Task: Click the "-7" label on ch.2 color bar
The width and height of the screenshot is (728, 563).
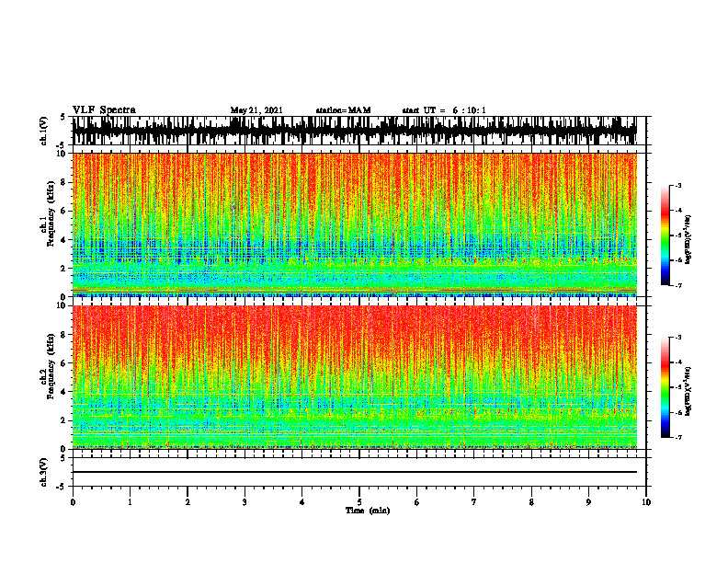Action: pyautogui.click(x=678, y=437)
